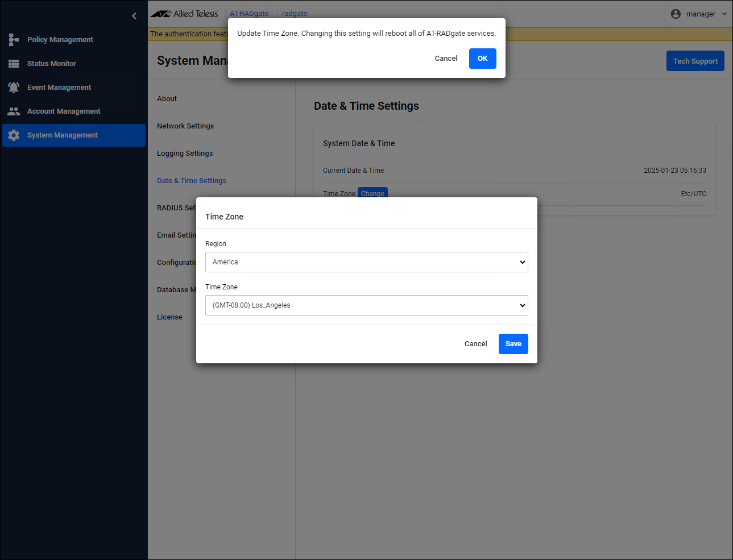The width and height of the screenshot is (733, 560).
Task: Collapse the sidebar with the chevron arrow
Action: click(x=134, y=16)
